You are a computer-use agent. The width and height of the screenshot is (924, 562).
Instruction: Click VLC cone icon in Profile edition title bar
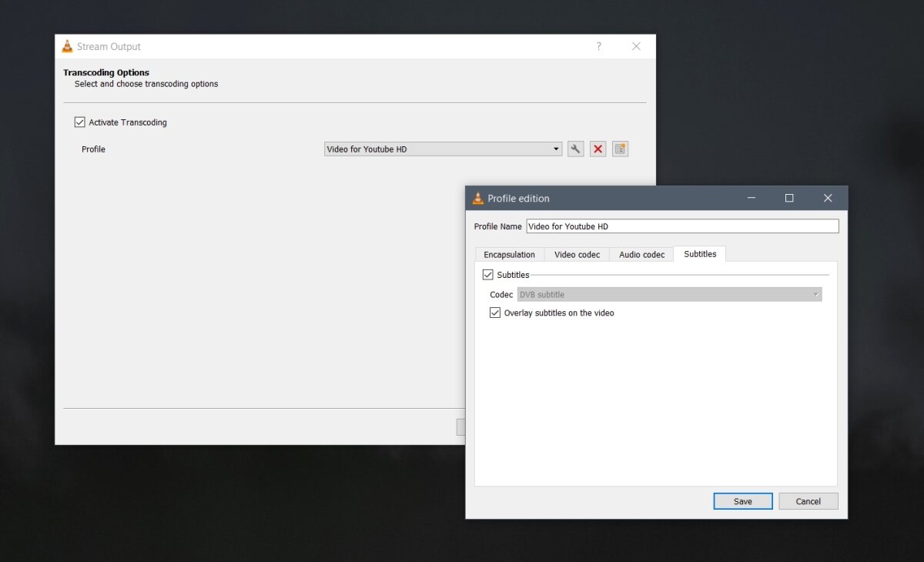pos(477,198)
